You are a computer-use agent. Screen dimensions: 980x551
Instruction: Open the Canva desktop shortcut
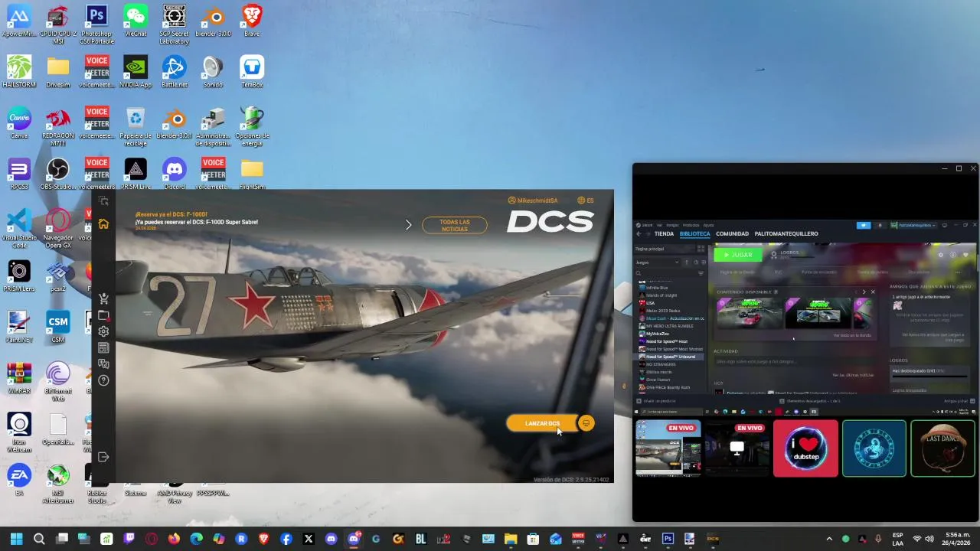[x=19, y=123]
